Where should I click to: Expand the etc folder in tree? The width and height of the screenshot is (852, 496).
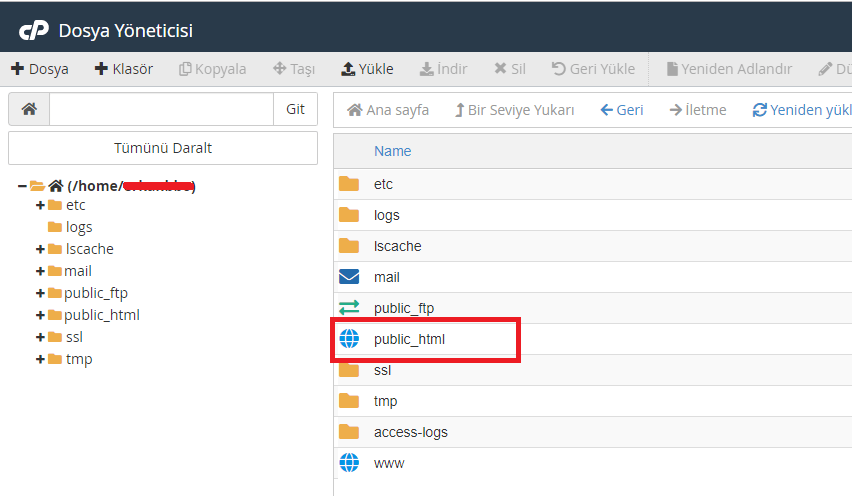tap(40, 205)
